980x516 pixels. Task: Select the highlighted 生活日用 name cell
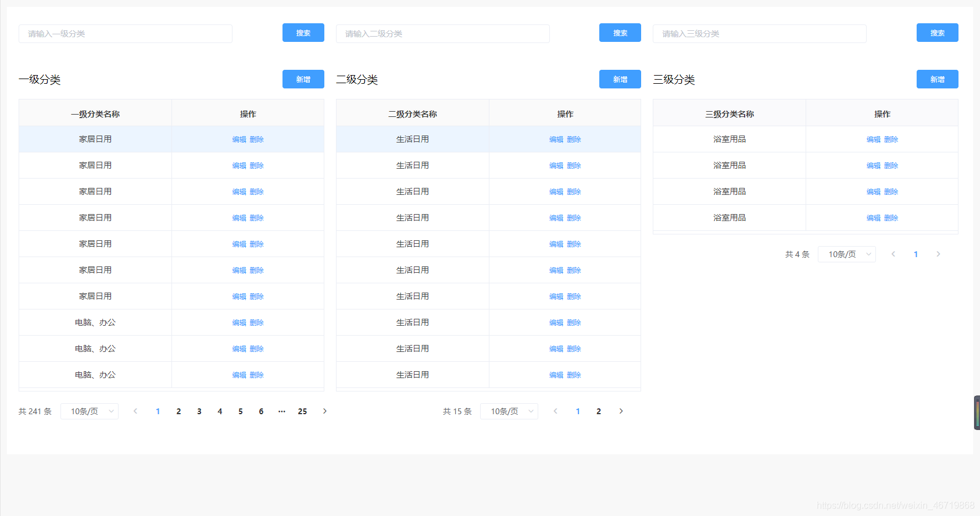coord(413,139)
